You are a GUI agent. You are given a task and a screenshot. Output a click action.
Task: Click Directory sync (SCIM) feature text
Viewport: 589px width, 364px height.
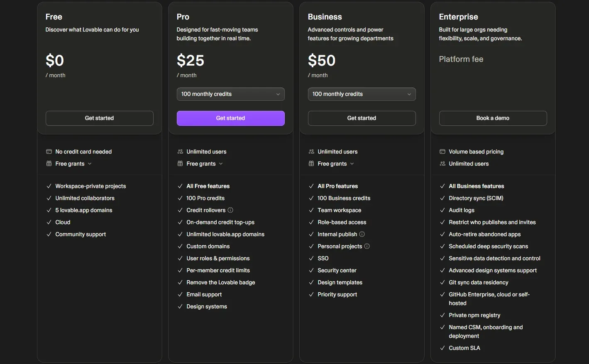tap(476, 198)
